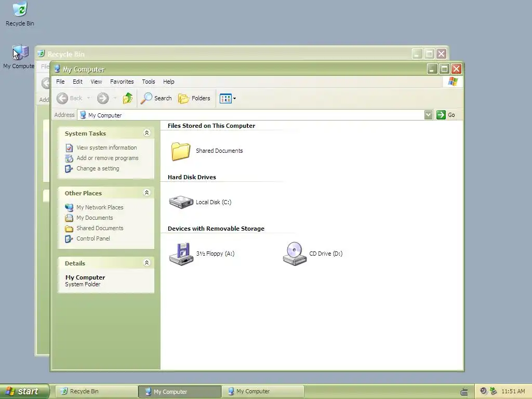Click the Windows flag logo in menu bar
This screenshot has height=399, width=532.
tap(453, 82)
